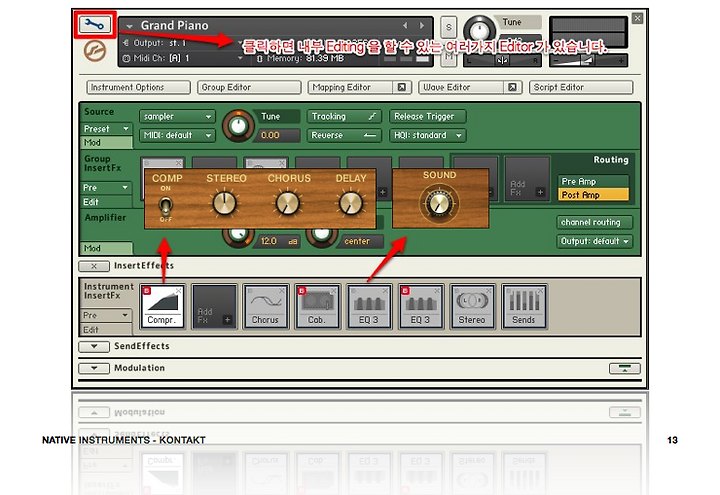720x495 pixels.
Task: Flip the COMP on/off switch
Action: pos(166,205)
